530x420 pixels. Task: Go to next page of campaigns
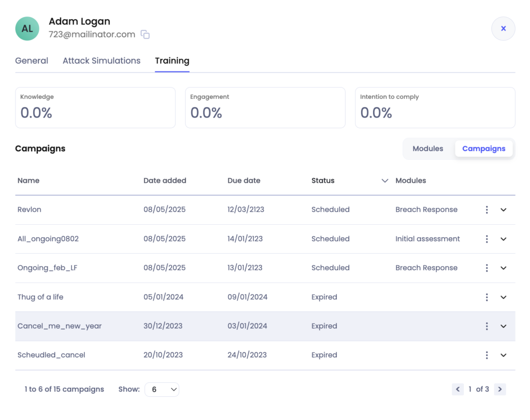tap(499, 389)
